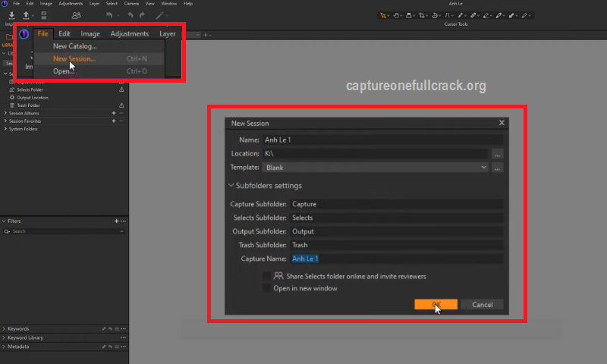Expand the Metadata panel

point(4,347)
